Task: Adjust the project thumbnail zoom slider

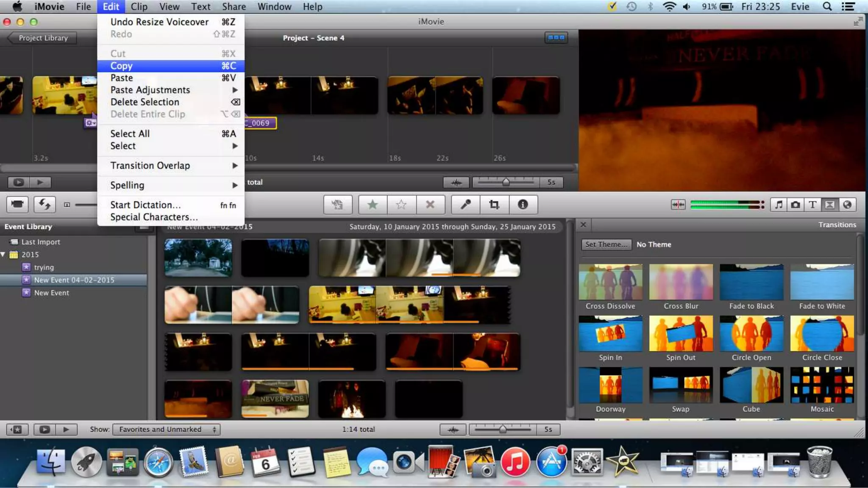Action: coord(506,182)
